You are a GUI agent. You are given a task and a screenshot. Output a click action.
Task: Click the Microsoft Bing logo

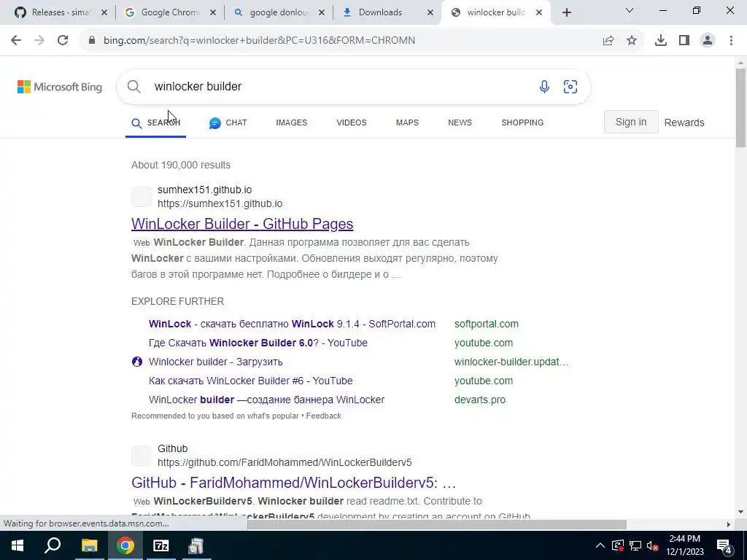coord(60,87)
